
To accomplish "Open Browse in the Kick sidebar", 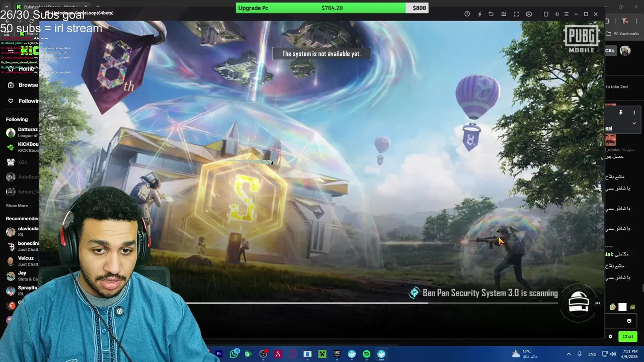I will pos(23,85).
